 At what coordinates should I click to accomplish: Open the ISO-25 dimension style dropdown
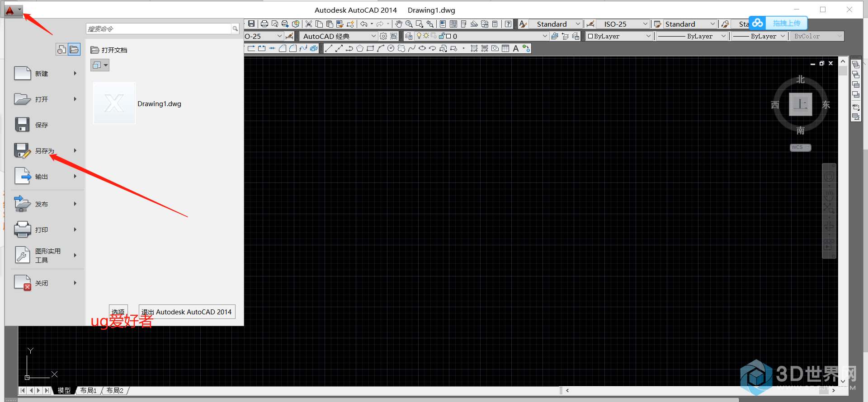tap(623, 24)
